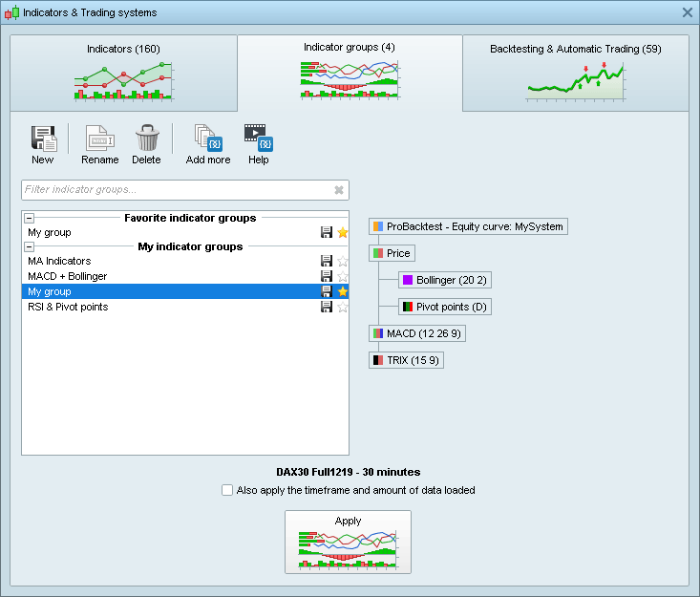Collapse the My indicator groups section
The width and height of the screenshot is (700, 597).
pos(29,246)
